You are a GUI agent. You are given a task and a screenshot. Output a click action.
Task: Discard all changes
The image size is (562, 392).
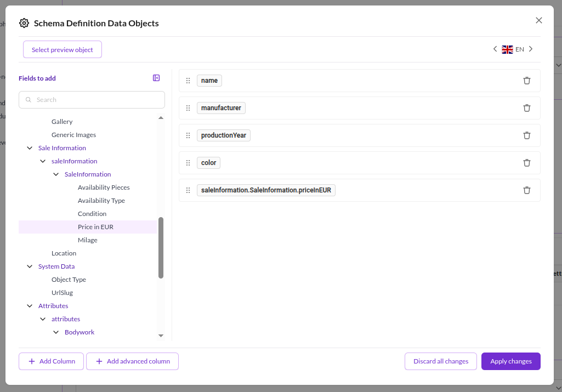coord(441,361)
